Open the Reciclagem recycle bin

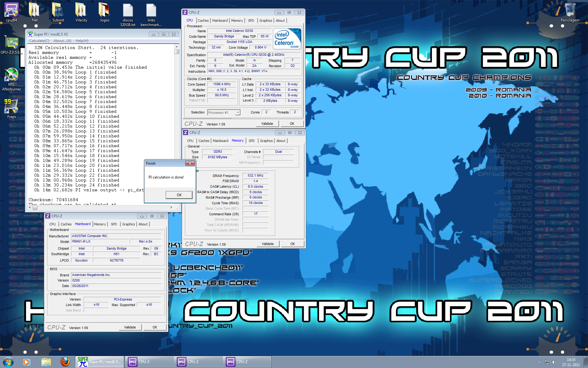tap(570, 12)
